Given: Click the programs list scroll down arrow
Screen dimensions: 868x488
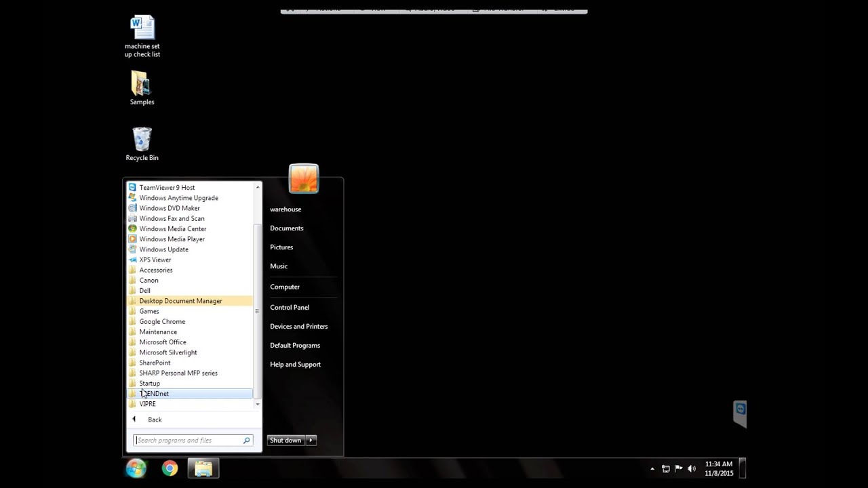Looking at the screenshot, I should 258,404.
